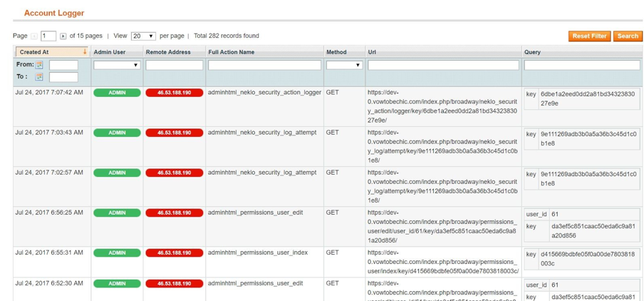
Task: Select query key d415669bdbfe05f0a00de7803818003c
Action: pos(587,258)
